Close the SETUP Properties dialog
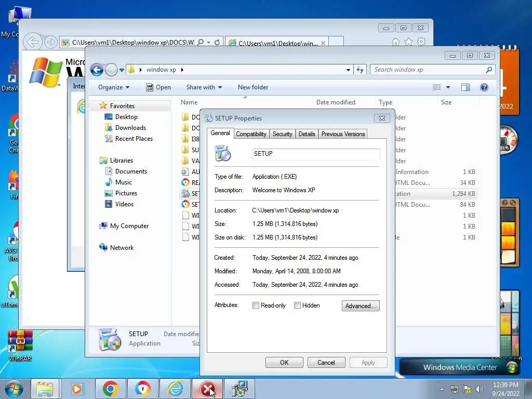Screen dimensions: 532x399 point(382,118)
